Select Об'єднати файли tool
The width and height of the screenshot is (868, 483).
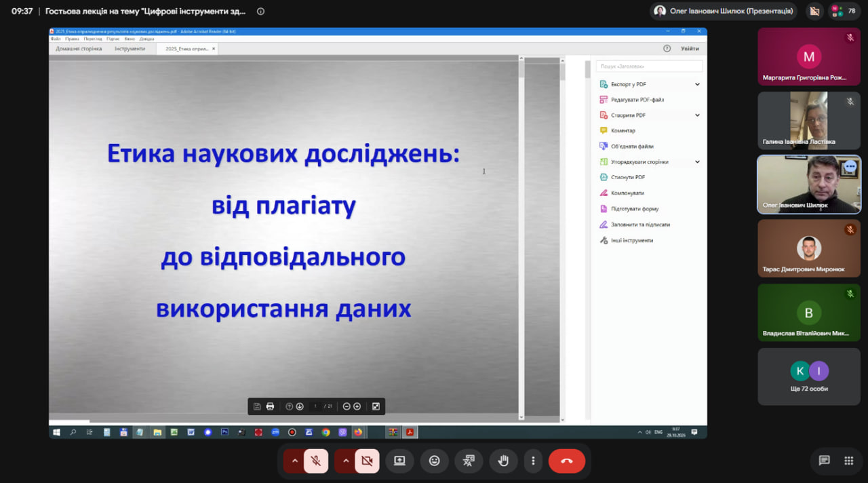click(x=631, y=146)
